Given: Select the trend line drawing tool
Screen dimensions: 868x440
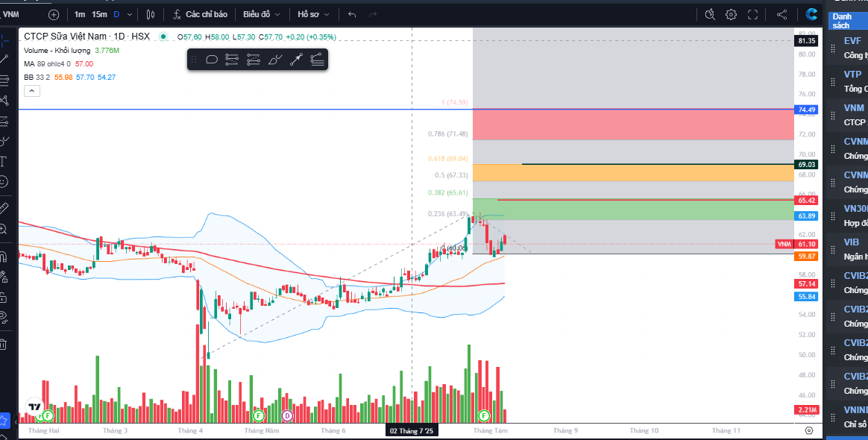Looking at the screenshot, I should [4, 59].
